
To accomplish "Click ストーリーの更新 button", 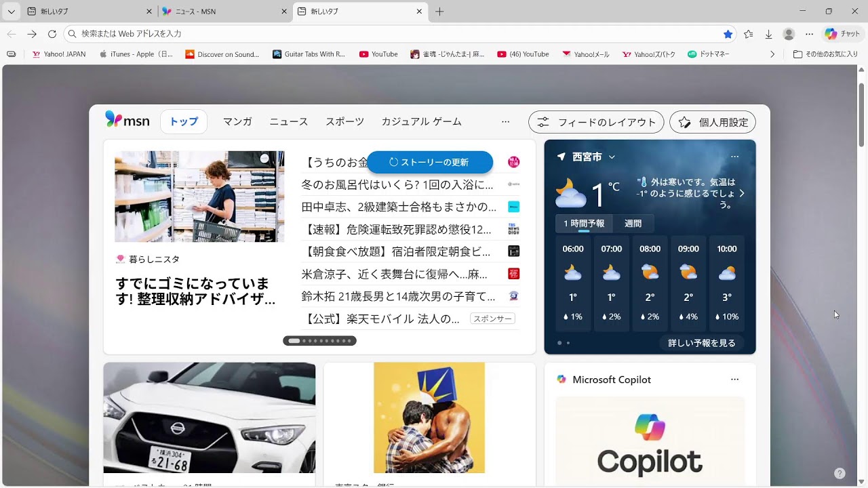I will [x=430, y=162].
